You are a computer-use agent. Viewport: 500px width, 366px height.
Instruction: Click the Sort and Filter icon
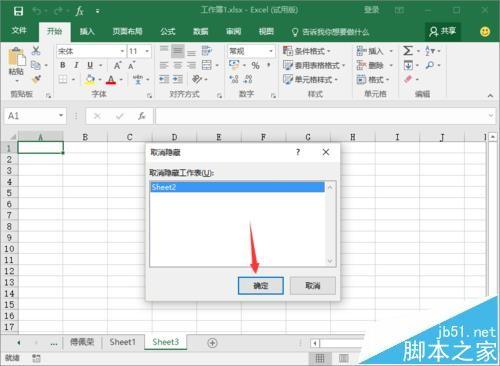point(430,51)
